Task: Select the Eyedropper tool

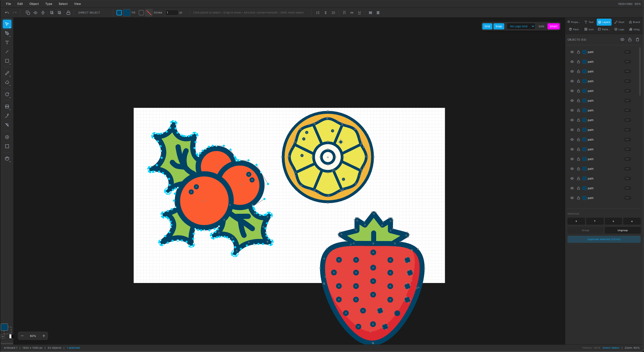Action: pyautogui.click(x=7, y=116)
